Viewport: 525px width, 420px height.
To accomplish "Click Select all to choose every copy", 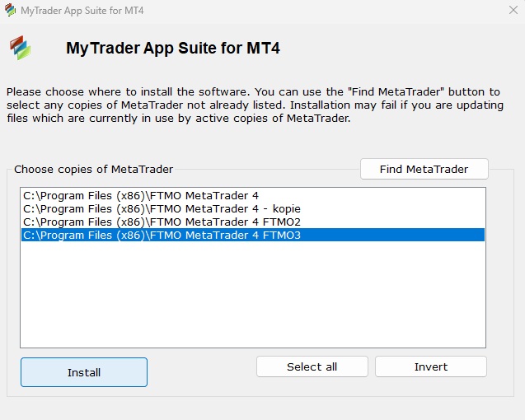I will pyautogui.click(x=312, y=366).
